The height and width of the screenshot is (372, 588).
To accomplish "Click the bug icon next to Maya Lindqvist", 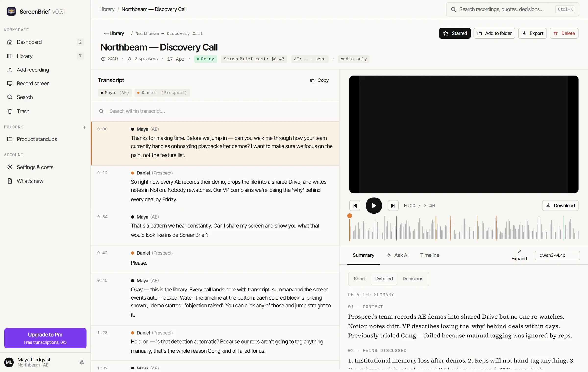I will [x=82, y=362].
